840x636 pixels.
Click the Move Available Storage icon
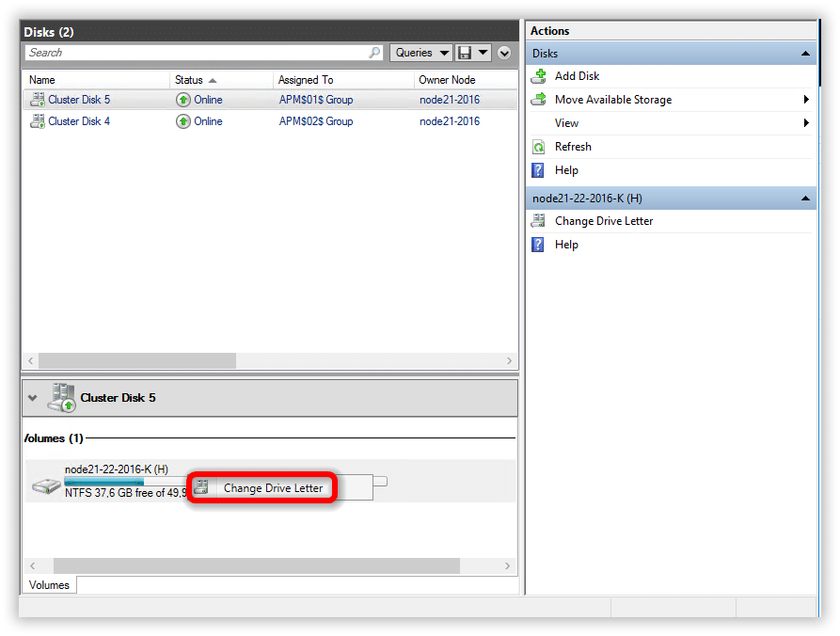click(539, 100)
